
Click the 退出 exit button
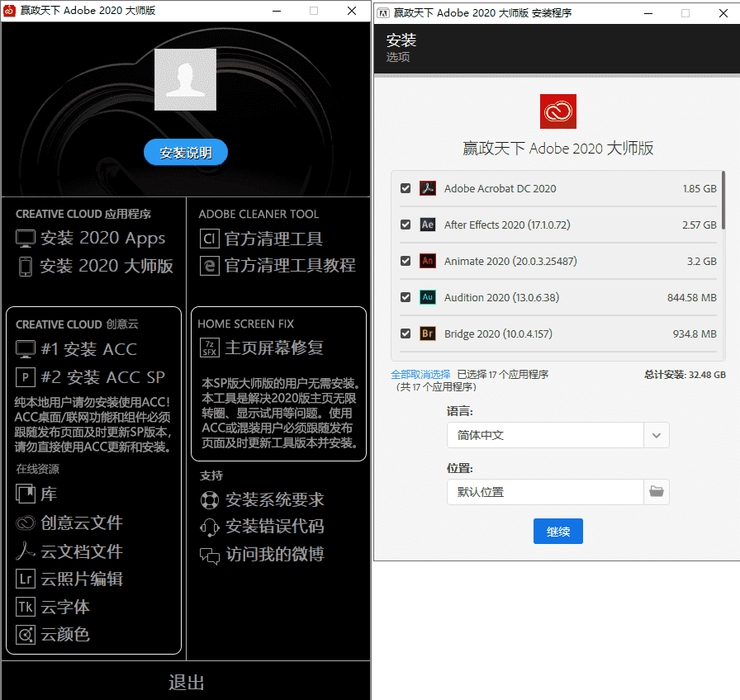pos(186,683)
